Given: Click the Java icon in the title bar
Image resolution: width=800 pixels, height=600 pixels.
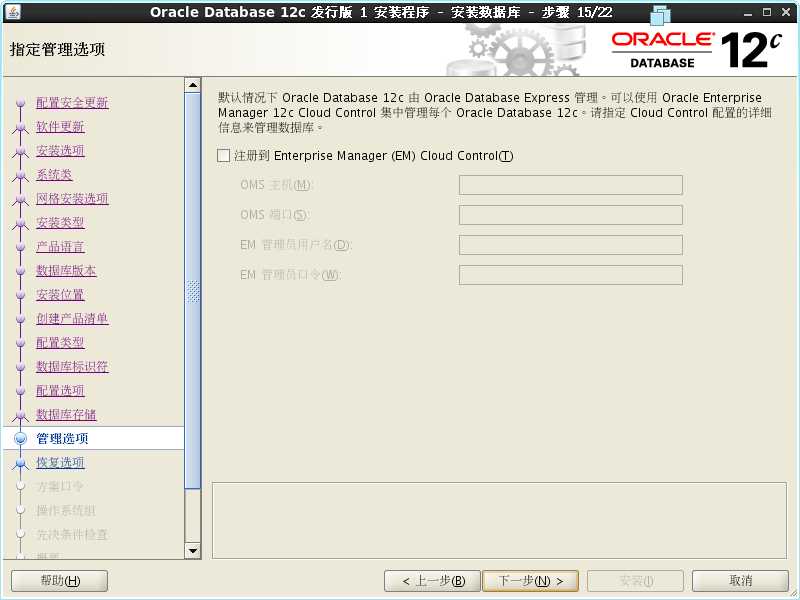Looking at the screenshot, I should tap(13, 11).
